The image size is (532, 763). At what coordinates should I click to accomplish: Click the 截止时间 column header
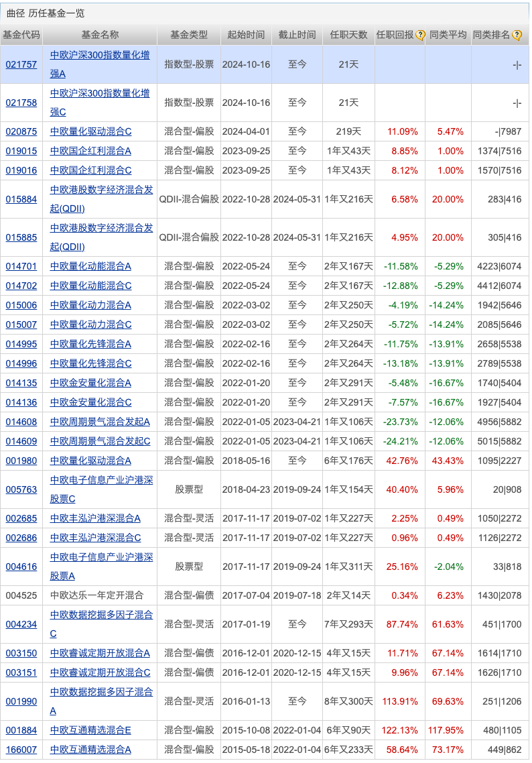pyautogui.click(x=297, y=35)
